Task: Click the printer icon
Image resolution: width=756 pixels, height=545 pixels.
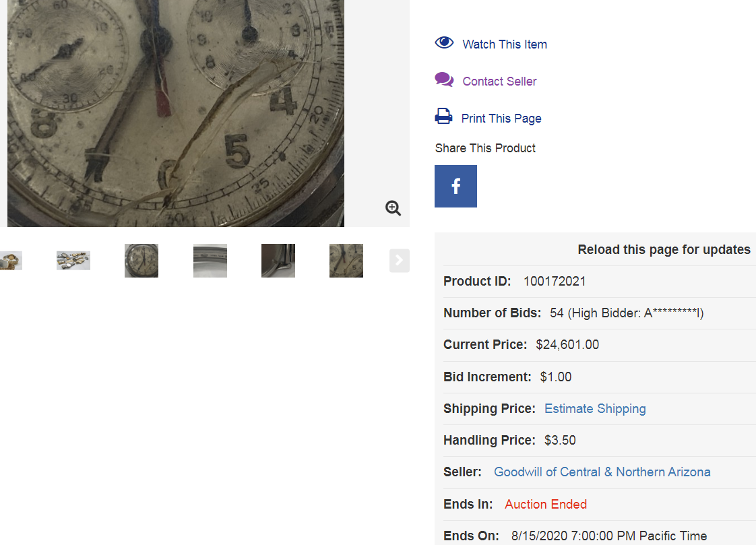Action: pyautogui.click(x=443, y=117)
